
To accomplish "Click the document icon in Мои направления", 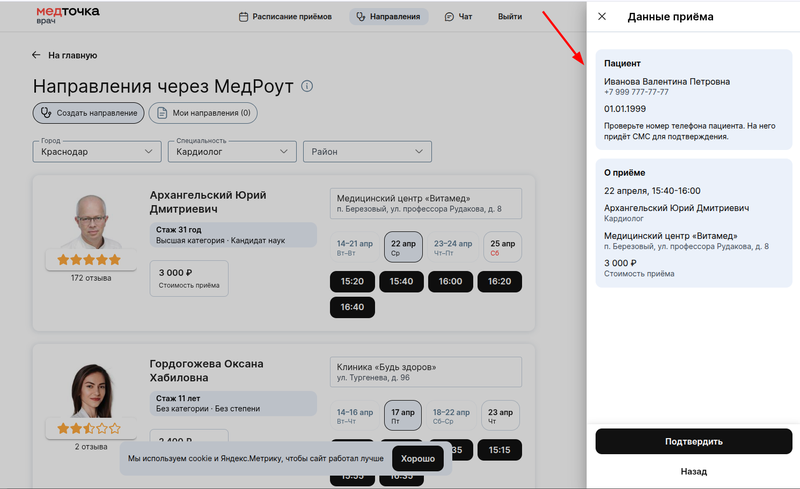I will pos(162,113).
